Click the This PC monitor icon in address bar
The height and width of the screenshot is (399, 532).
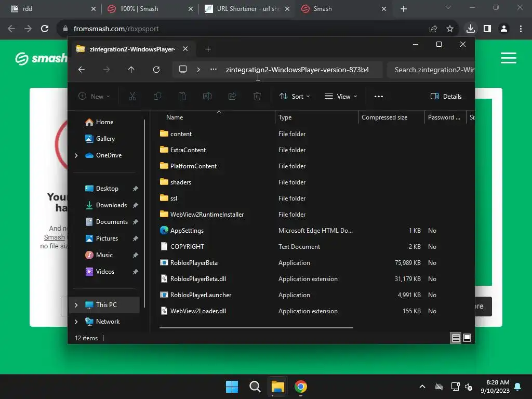pyautogui.click(x=183, y=70)
